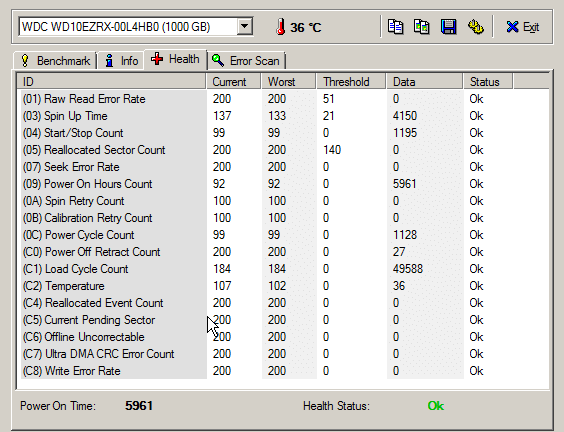This screenshot has width=564, height=432.
Task: Click the Temperature worst value 102
Action: pos(277,286)
